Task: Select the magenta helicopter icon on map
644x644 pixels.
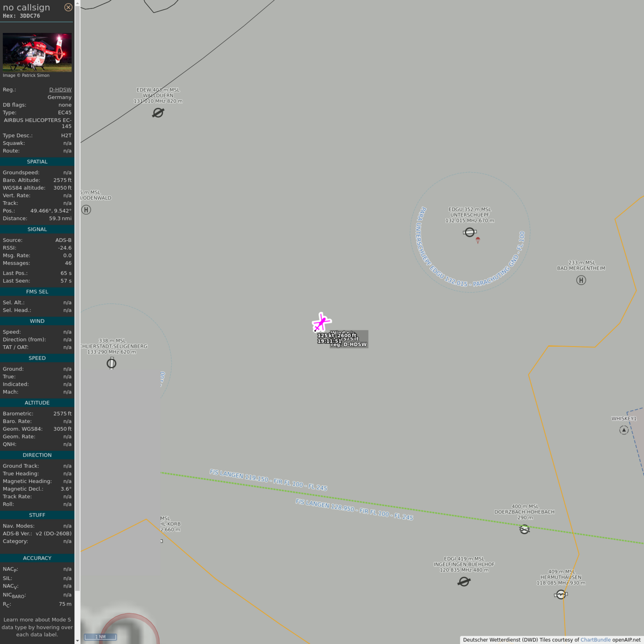Action: coord(321,322)
